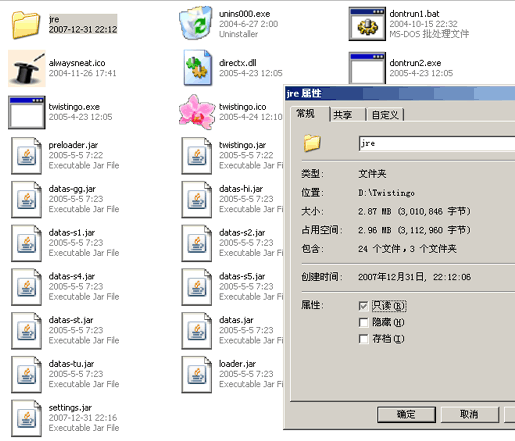This screenshot has width=515, height=441.
Task: Click the D:\Twistingo location value
Action: click(387, 193)
